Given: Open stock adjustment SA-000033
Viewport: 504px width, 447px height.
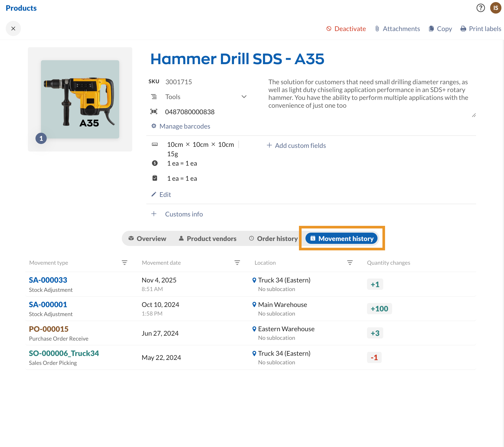Looking at the screenshot, I should point(48,280).
